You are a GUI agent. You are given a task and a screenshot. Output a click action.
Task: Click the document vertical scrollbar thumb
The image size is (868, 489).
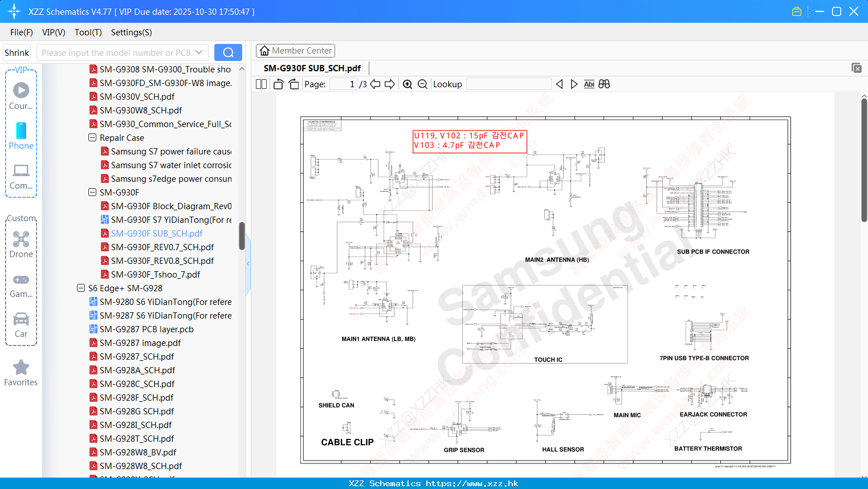tap(864, 160)
